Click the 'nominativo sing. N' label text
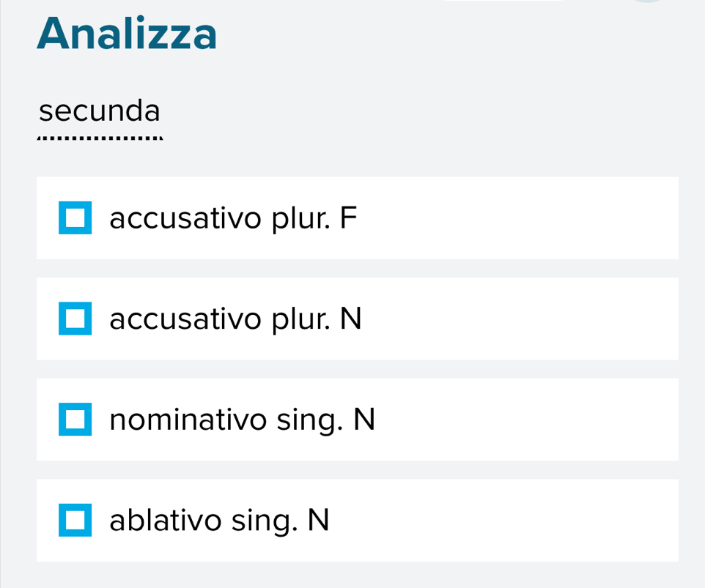705x588 pixels. [242, 420]
